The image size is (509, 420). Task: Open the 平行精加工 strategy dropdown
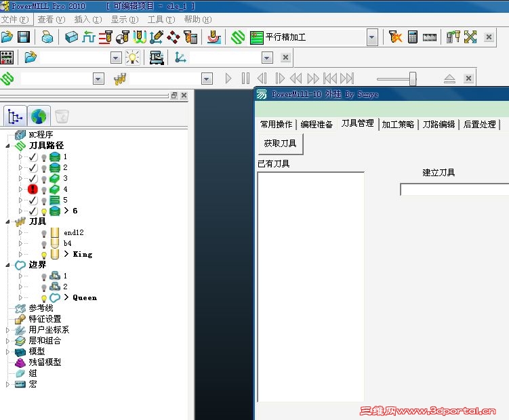pyautogui.click(x=372, y=37)
